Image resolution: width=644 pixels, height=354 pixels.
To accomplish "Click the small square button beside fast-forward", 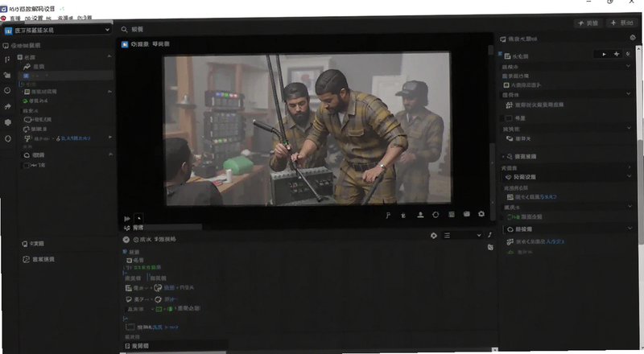I will (138, 218).
